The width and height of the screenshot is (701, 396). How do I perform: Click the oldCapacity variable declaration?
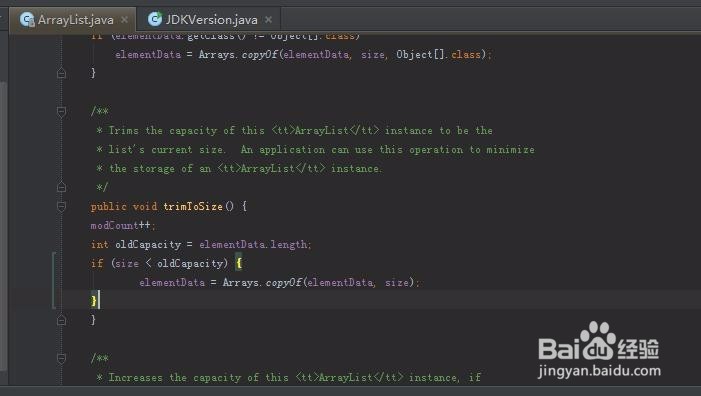point(148,244)
